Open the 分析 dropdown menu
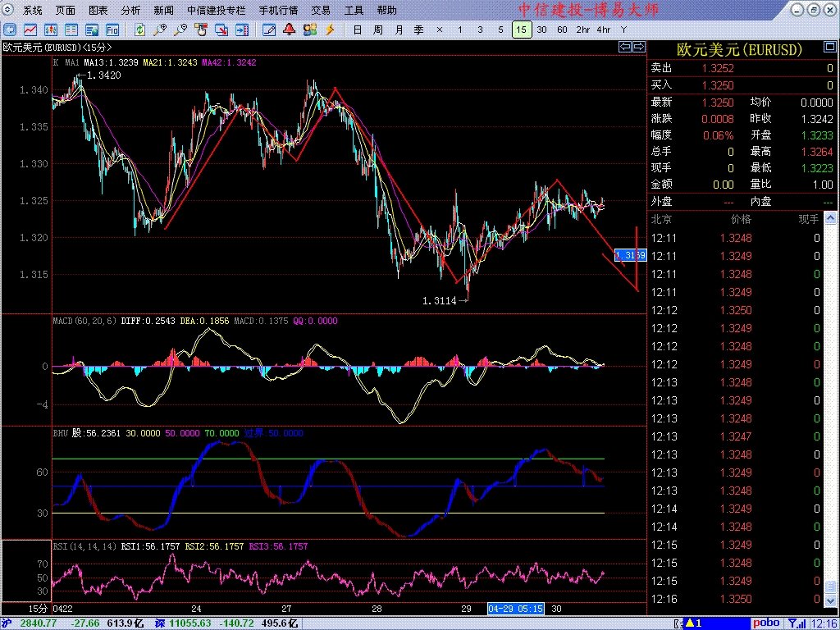This screenshot has height=630, width=840. click(130, 11)
